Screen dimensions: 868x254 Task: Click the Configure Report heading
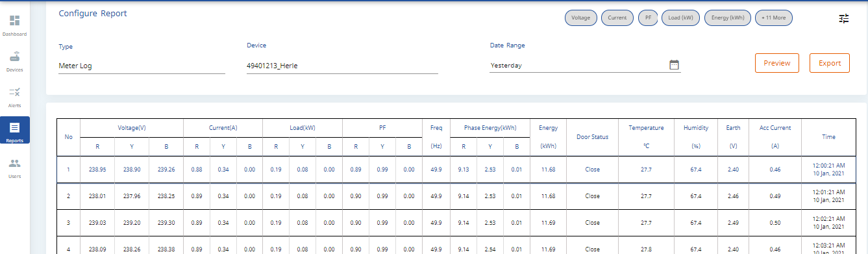[93, 13]
